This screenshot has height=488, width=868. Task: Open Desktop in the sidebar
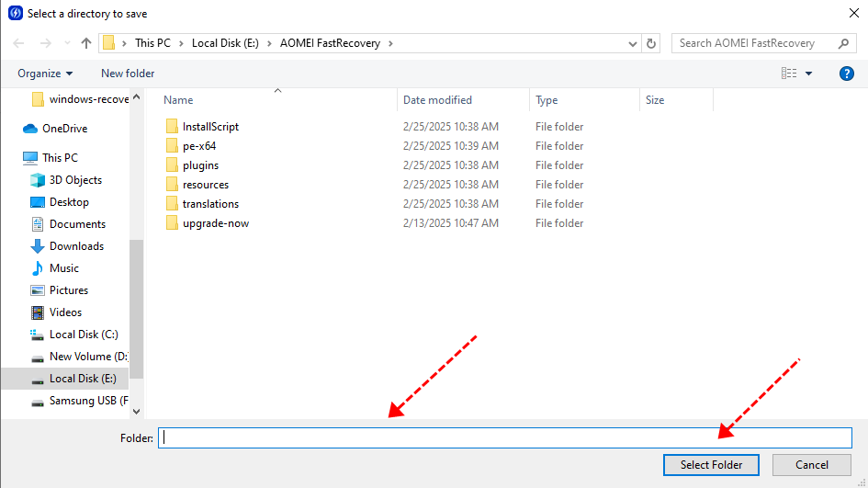click(60, 202)
